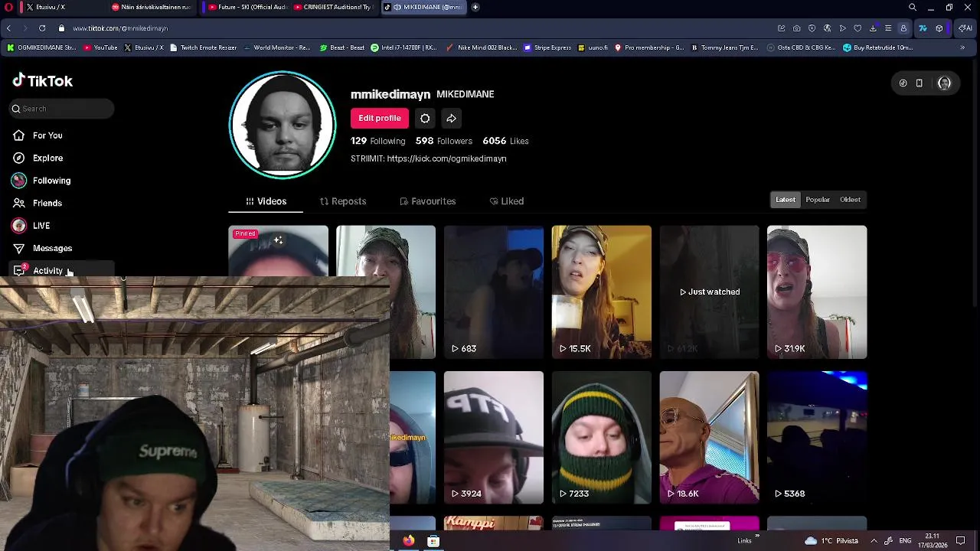Open the account avatar menu top right
980x551 pixels.
pyautogui.click(x=944, y=83)
